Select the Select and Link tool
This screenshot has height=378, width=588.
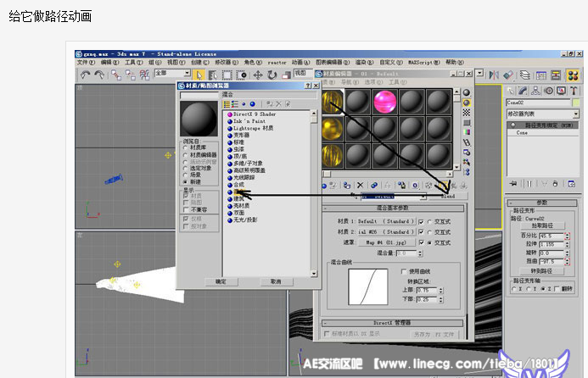point(116,75)
